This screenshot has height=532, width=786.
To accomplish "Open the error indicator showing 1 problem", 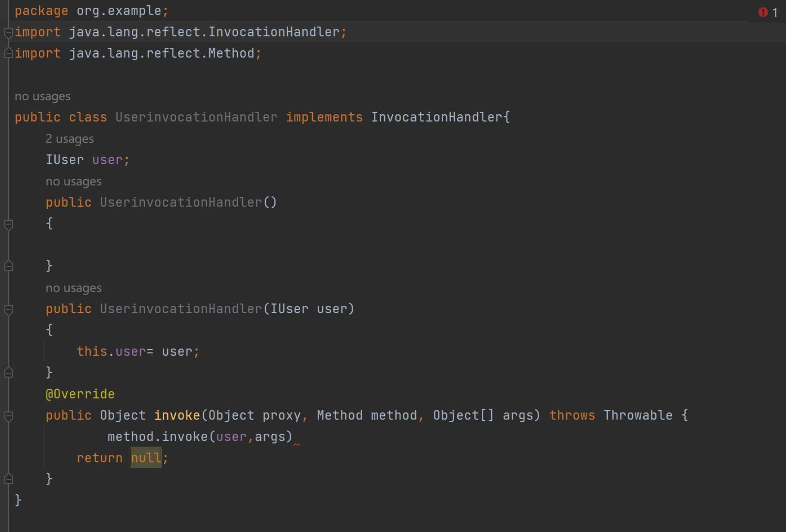I will [x=768, y=12].
